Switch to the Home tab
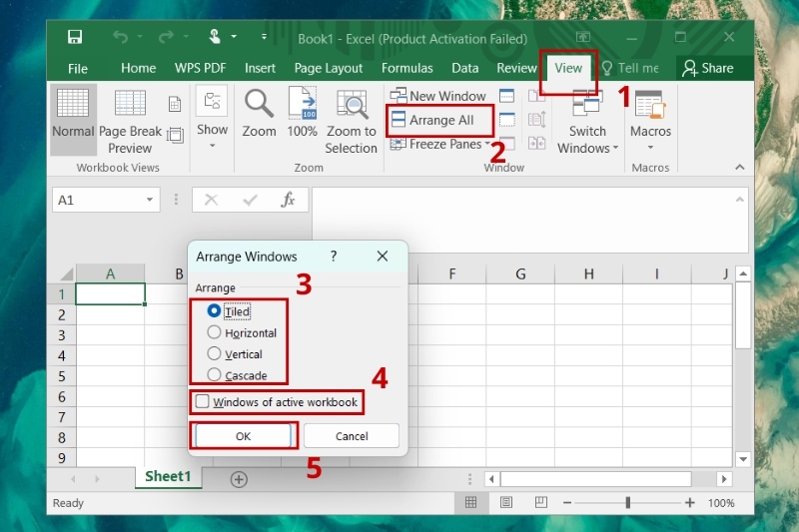This screenshot has width=799, height=532. (x=138, y=68)
